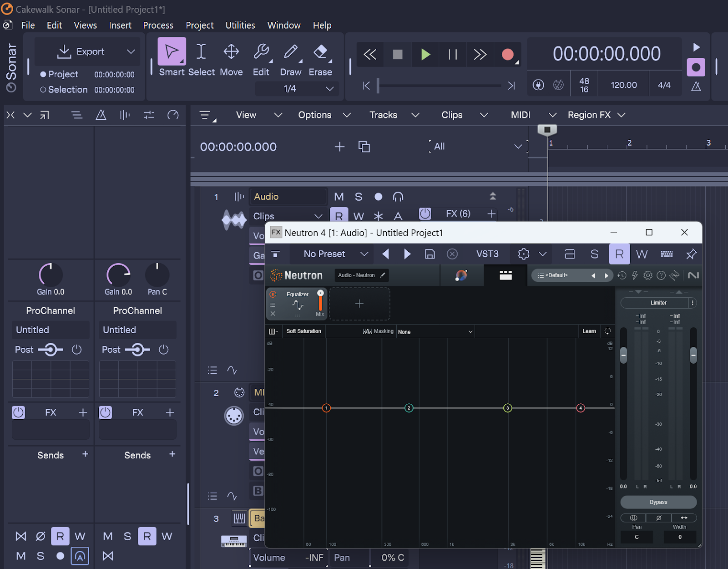Fast forward the transport
This screenshot has width=728, height=569.
pos(480,55)
